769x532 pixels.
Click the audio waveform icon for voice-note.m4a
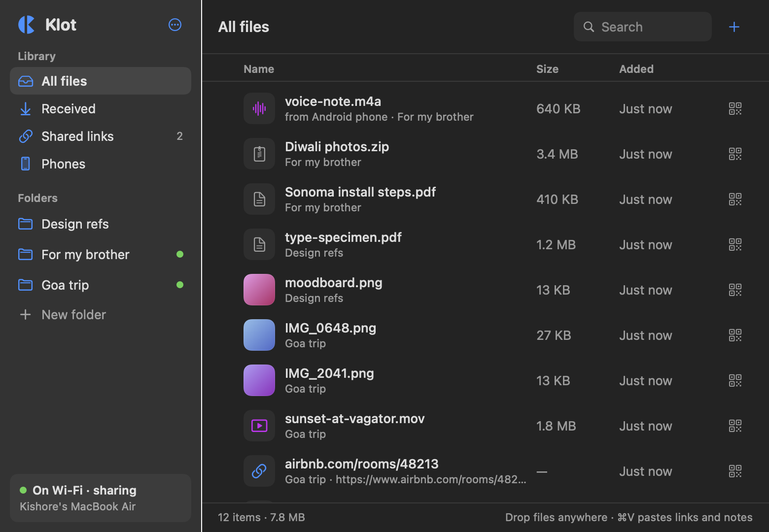pos(259,108)
